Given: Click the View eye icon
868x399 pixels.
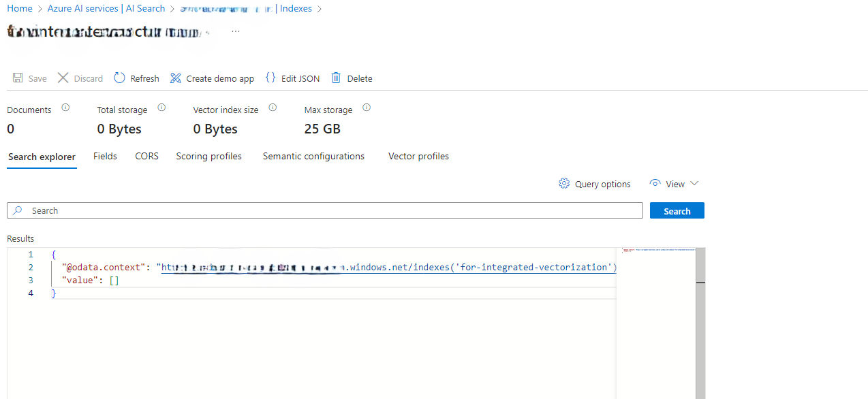Looking at the screenshot, I should pyautogui.click(x=655, y=183).
